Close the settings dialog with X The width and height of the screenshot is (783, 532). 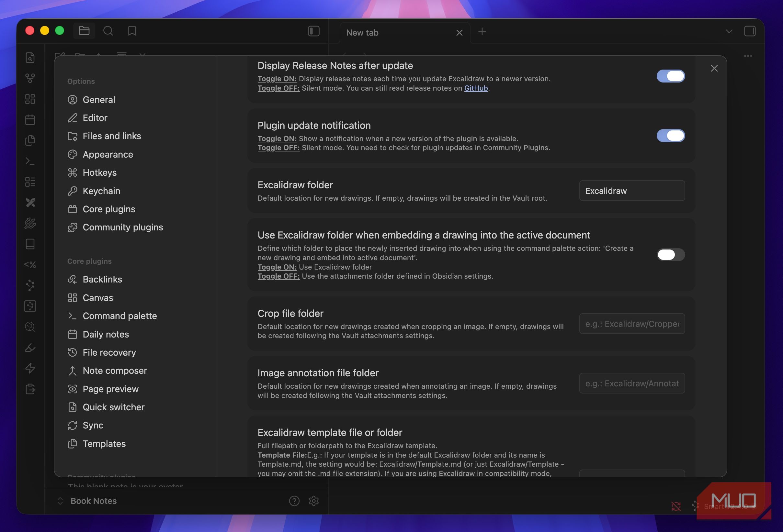[714, 68]
